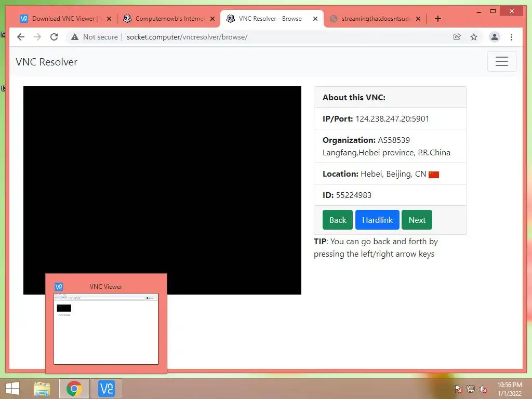Close the Download VNC Viewer tab
532x399 pixels.
pyautogui.click(x=109, y=19)
